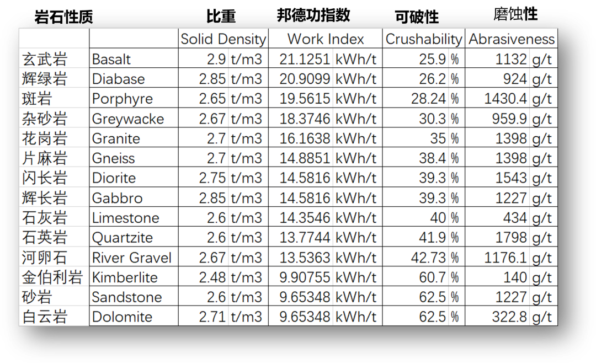596x364 pixels.
Task: Select the Greywacke cell
Action: (128, 119)
